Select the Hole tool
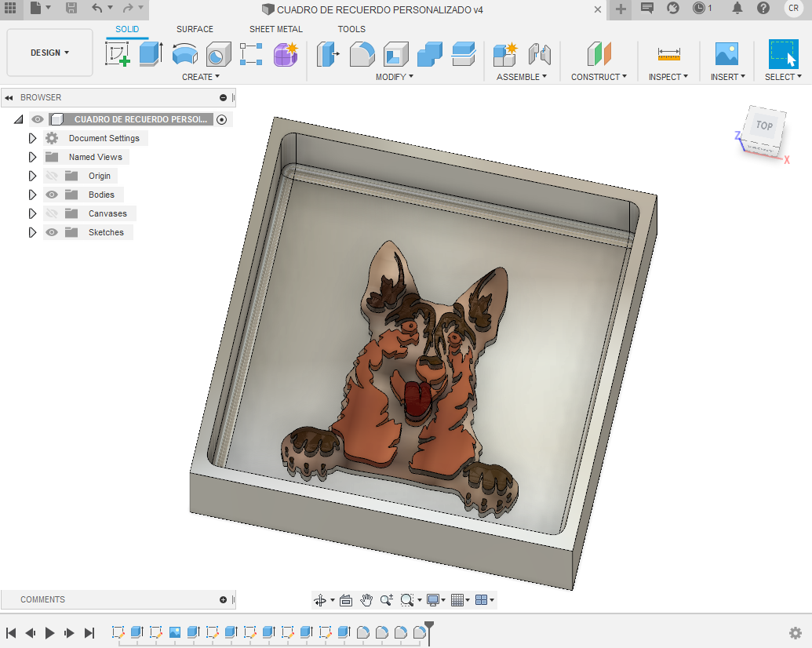The height and width of the screenshot is (648, 812). click(218, 54)
